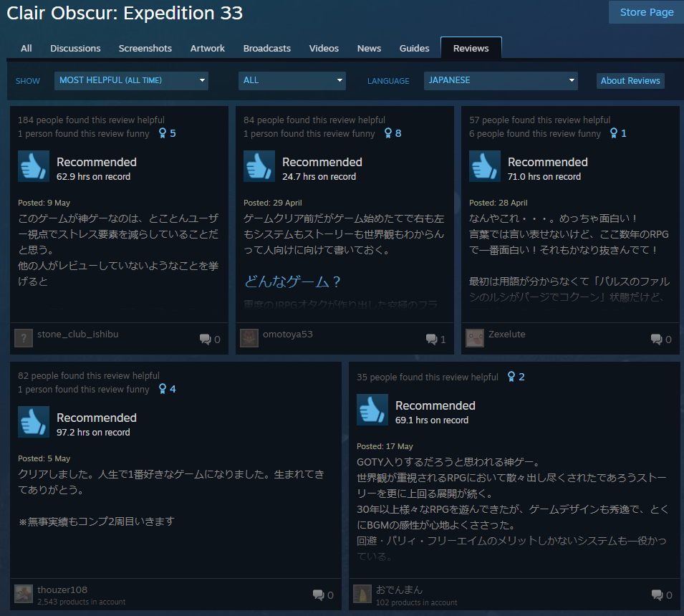The width and height of the screenshot is (684, 616).
Task: Click the Clair Obscur: Expedition 33 title
Action: coord(125,13)
